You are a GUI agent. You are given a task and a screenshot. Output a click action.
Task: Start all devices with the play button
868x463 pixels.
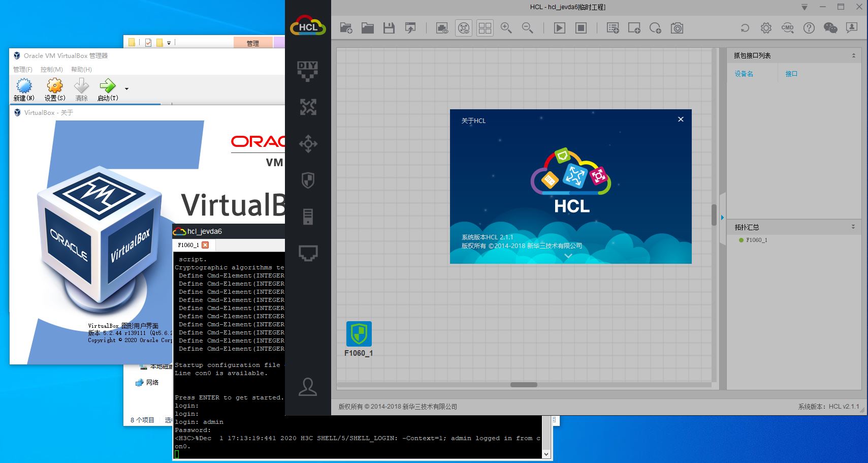point(560,28)
